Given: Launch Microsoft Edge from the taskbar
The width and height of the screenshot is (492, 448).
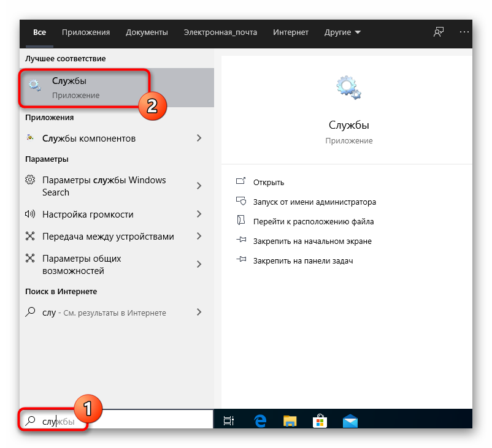Looking at the screenshot, I should (x=259, y=421).
